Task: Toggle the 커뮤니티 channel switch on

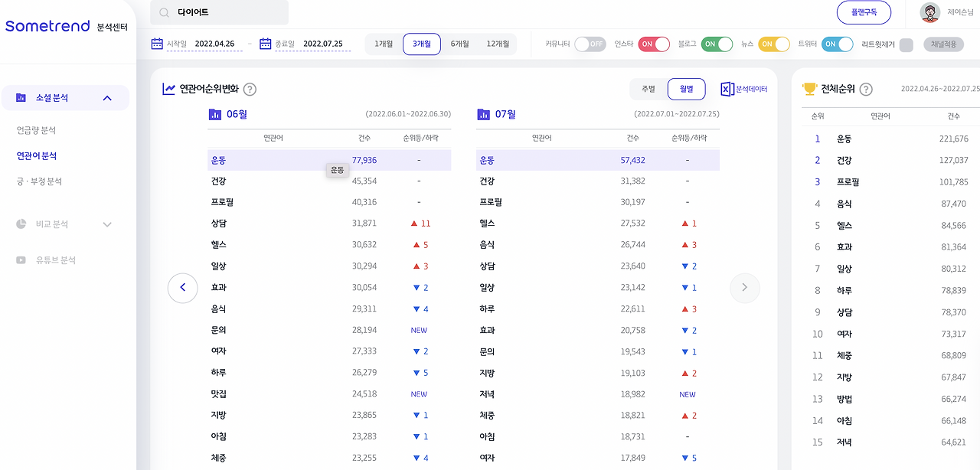Action: pos(590,44)
